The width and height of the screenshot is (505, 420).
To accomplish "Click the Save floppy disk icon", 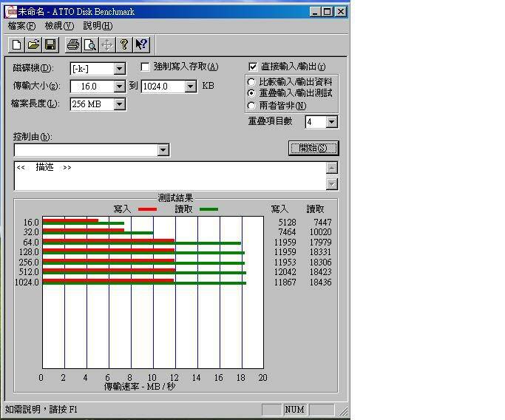I will [50, 45].
